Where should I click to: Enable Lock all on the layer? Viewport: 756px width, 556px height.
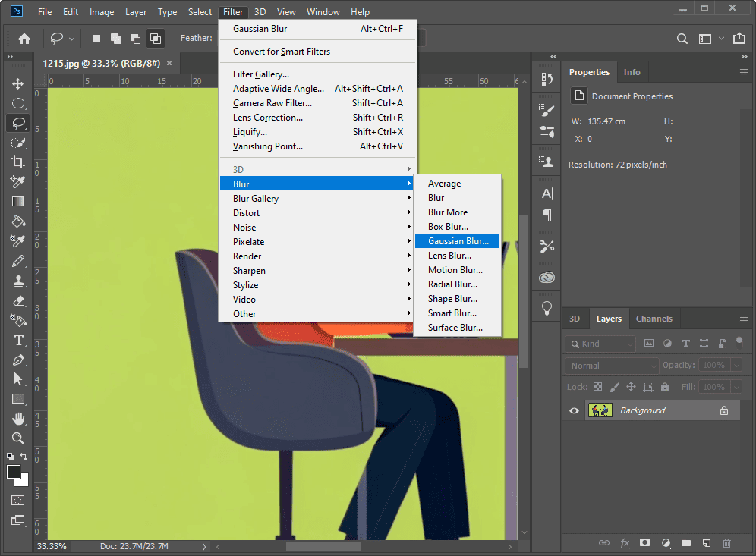[x=664, y=387]
